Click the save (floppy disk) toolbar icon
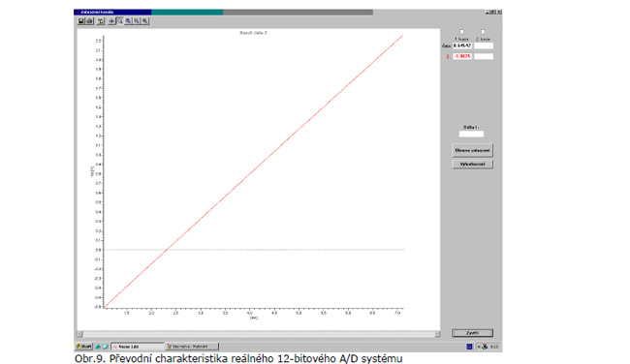 [81, 21]
